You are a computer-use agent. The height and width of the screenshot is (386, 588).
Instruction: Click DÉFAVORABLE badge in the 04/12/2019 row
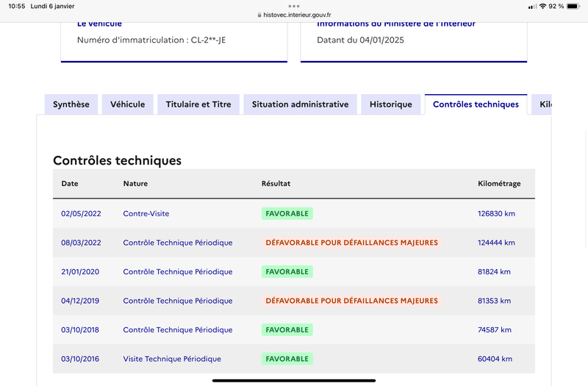coord(352,301)
